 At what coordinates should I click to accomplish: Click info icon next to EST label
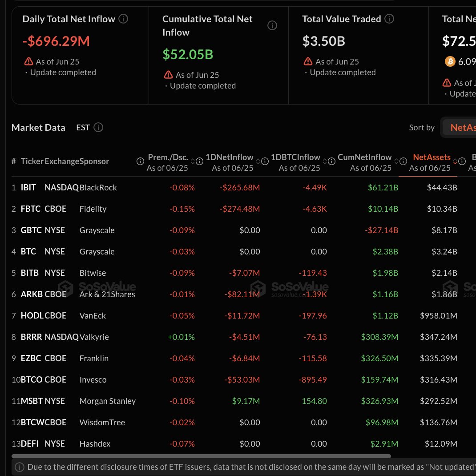pyautogui.click(x=98, y=127)
